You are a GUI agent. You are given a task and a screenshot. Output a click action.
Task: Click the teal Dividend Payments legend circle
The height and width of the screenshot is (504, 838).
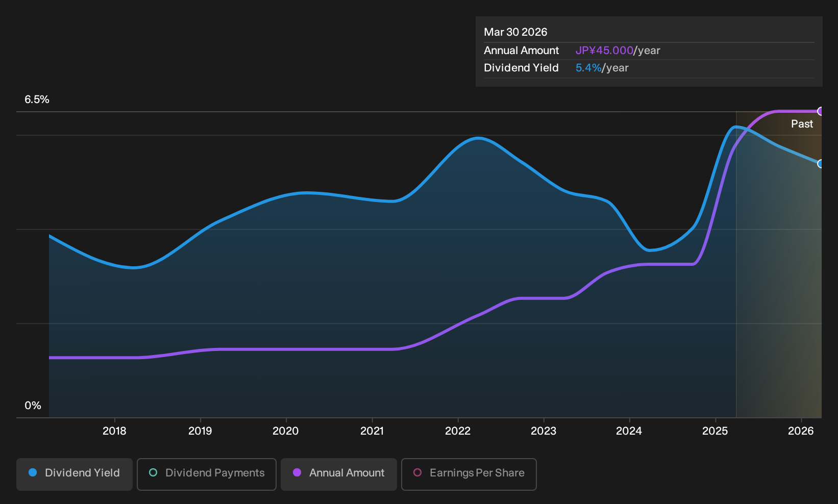pos(153,473)
